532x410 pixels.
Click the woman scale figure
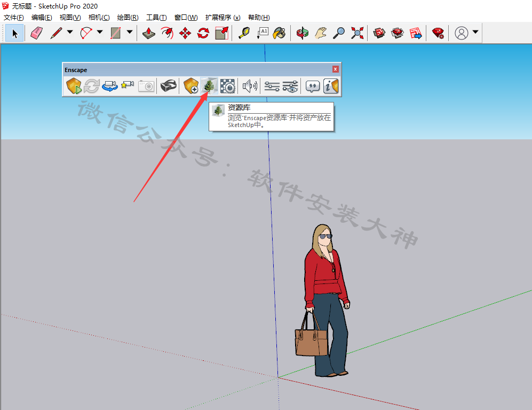(x=322, y=301)
